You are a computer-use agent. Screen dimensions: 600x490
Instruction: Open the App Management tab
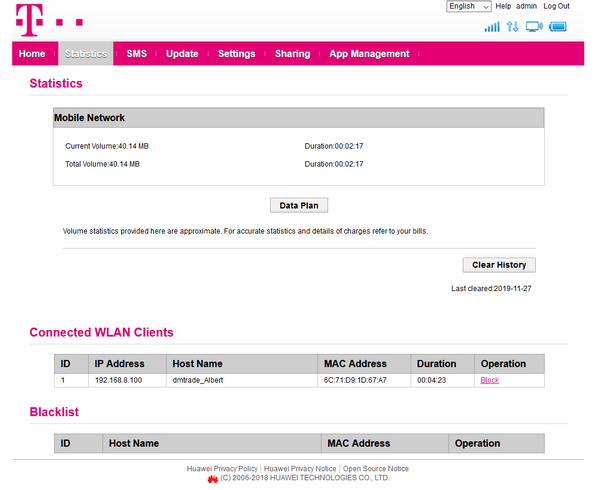[x=369, y=54]
